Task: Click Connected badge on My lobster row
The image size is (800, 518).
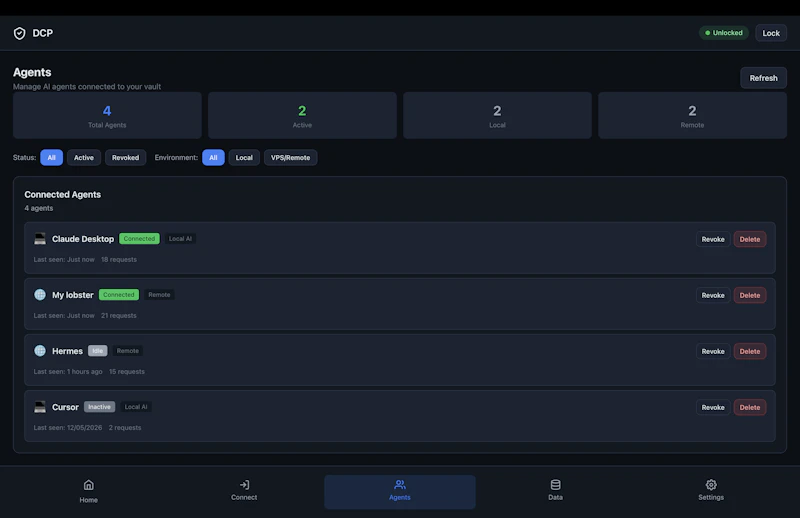Action: [119, 294]
